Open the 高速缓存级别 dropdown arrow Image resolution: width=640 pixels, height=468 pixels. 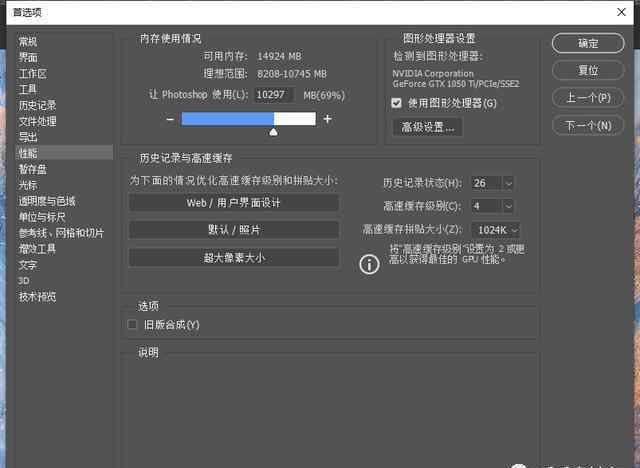tap(509, 206)
